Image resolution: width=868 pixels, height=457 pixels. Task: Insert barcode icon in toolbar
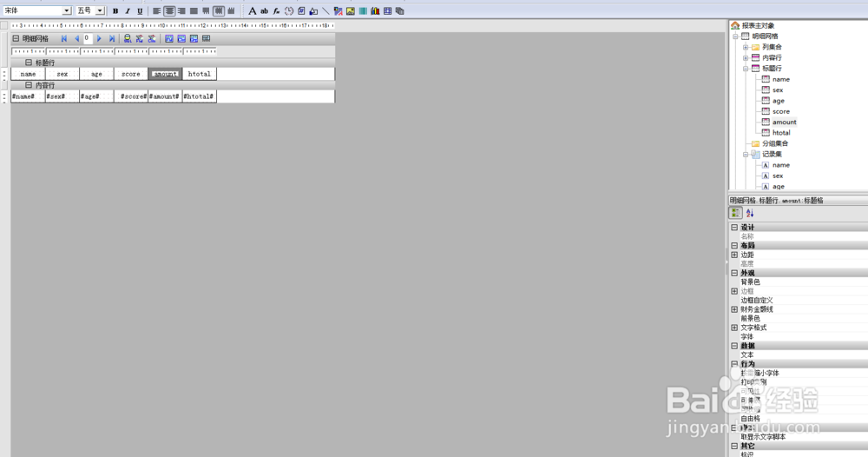coord(363,11)
